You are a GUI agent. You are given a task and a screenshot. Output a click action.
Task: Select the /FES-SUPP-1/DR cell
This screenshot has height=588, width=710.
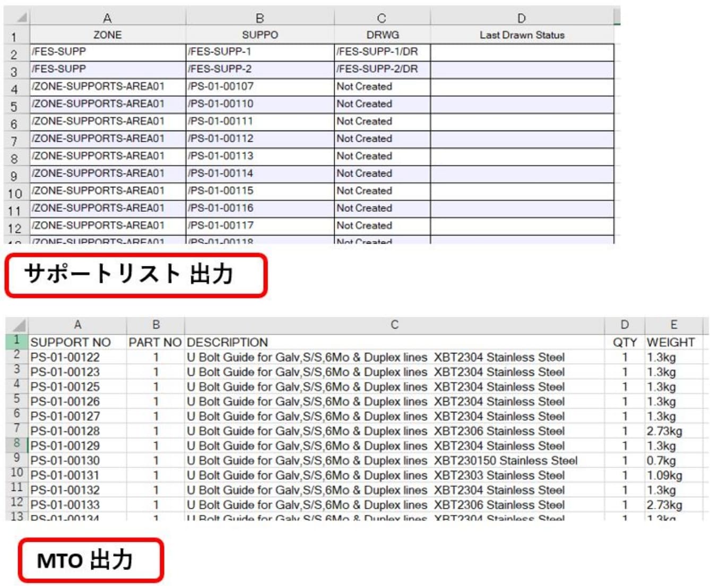point(382,52)
